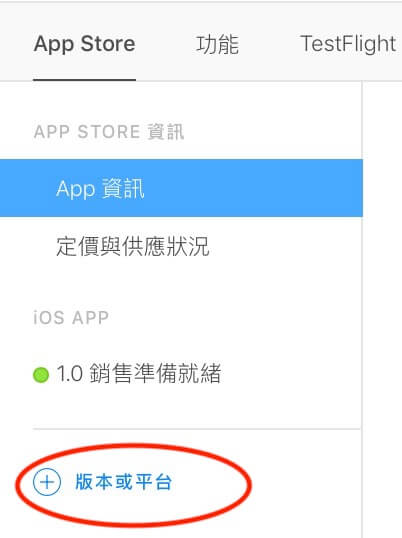This screenshot has height=538, width=402.
Task: Switch to the 功能 tab
Action: [217, 45]
